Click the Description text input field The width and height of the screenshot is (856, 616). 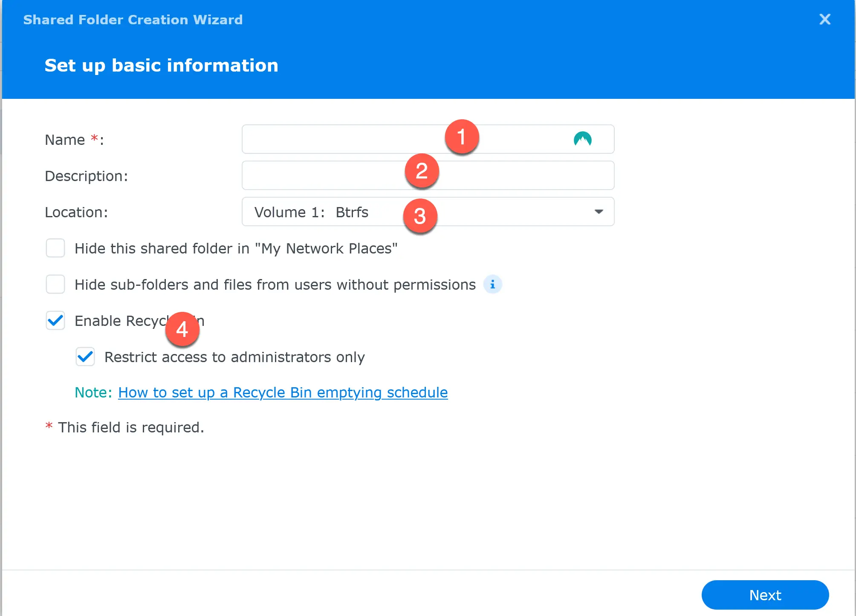[324, 176]
